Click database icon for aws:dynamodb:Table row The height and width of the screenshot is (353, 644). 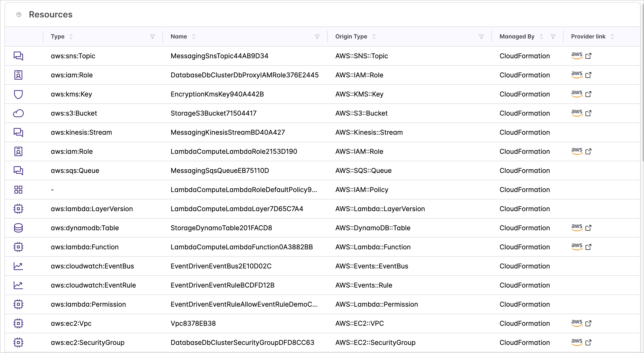tap(18, 228)
